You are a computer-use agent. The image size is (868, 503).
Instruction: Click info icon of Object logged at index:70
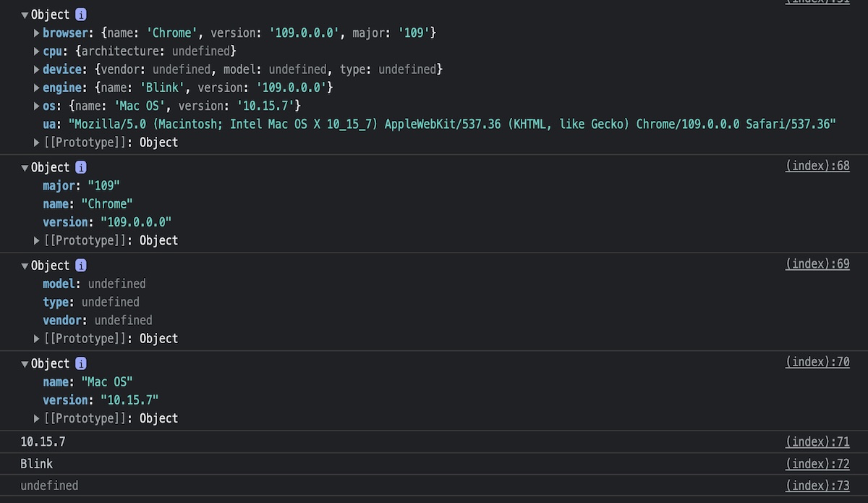point(81,363)
